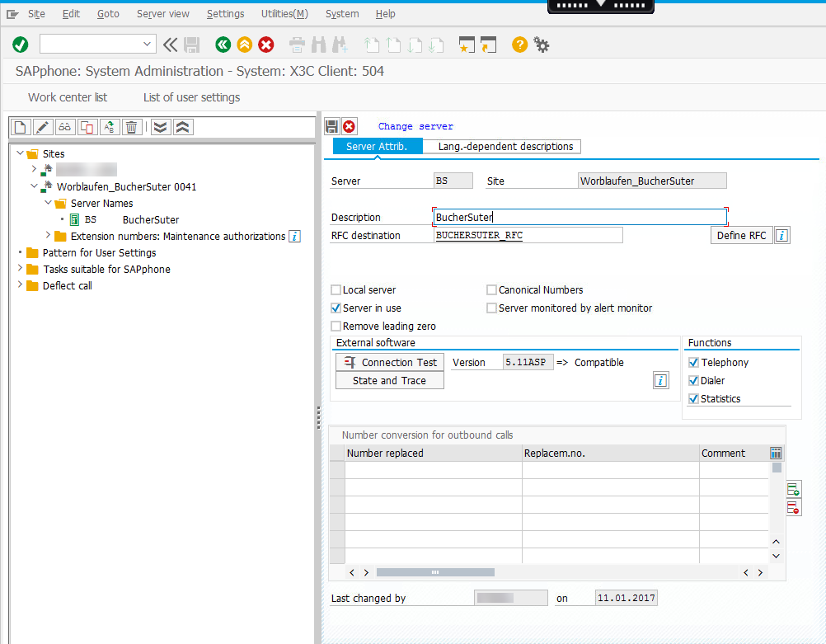Click the Connection Test button

click(x=390, y=363)
